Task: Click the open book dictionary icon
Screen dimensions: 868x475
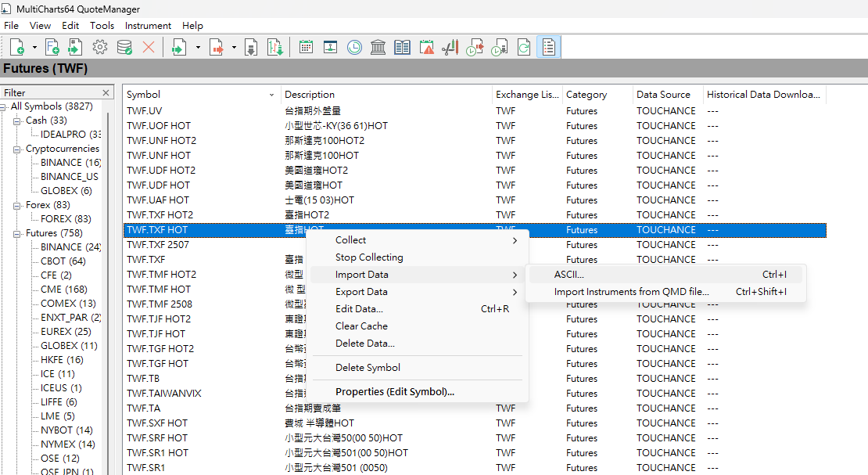Action: click(x=403, y=48)
